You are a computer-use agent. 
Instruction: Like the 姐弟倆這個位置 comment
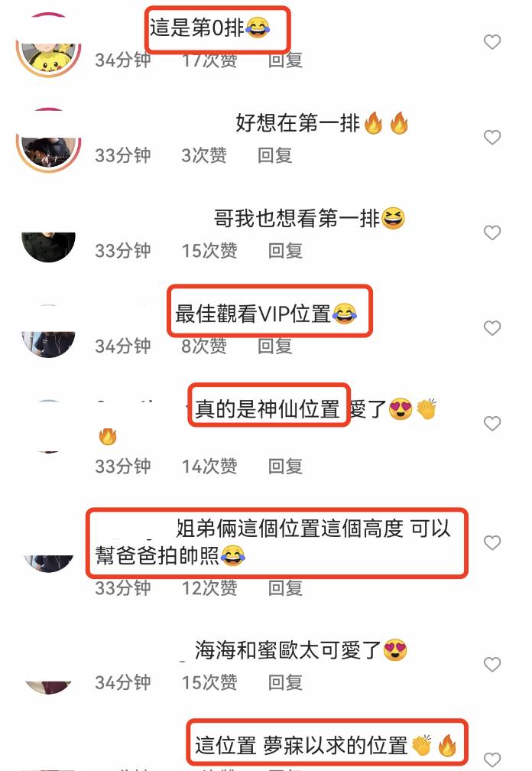click(492, 543)
